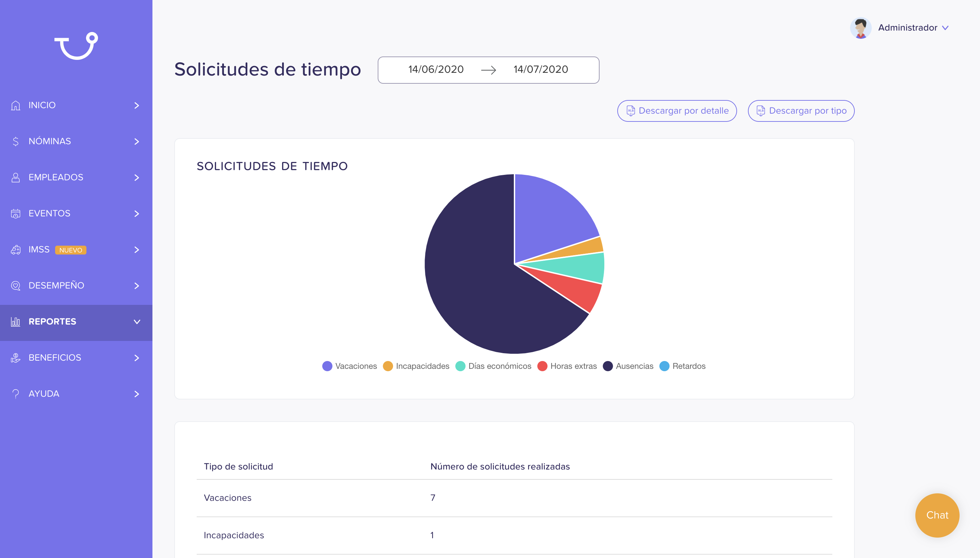Toggle Retardos series in chart legend
Viewport: 980px width, 558px height.
(x=682, y=366)
